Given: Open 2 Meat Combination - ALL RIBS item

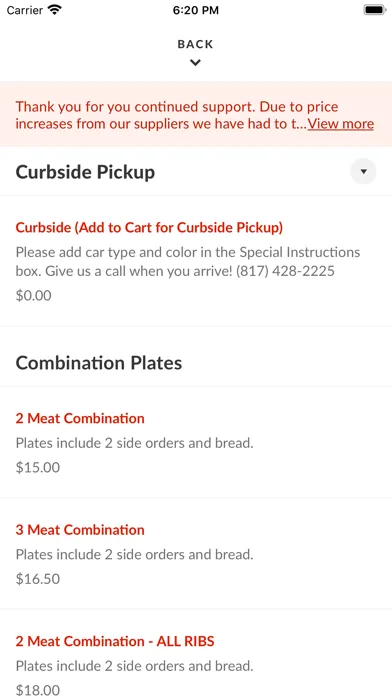Looking at the screenshot, I should [115, 641].
